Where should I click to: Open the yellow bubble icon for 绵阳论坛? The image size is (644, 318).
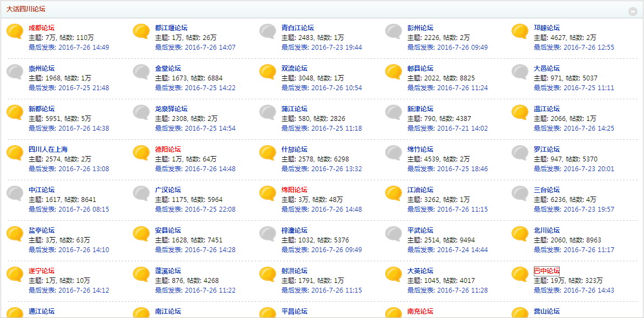point(268,194)
